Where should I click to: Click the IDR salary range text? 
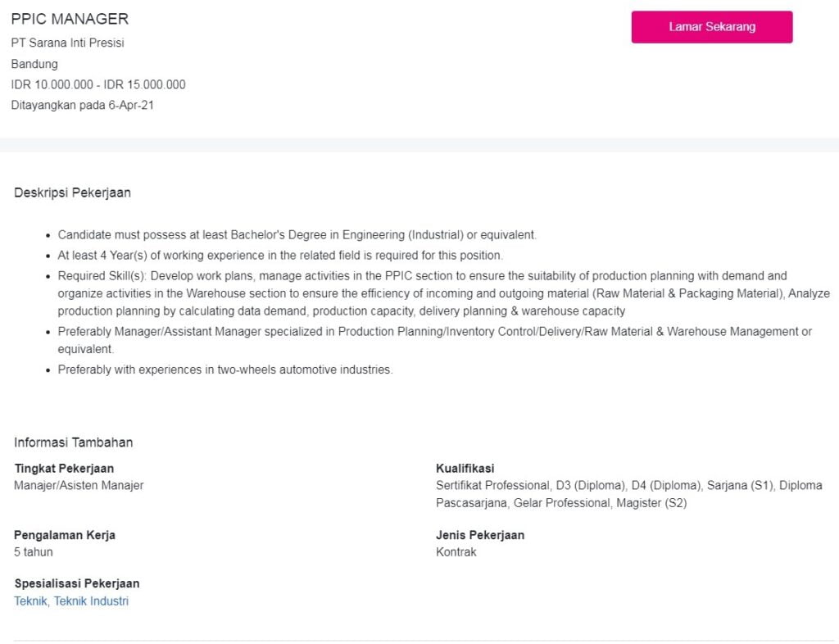(98, 84)
